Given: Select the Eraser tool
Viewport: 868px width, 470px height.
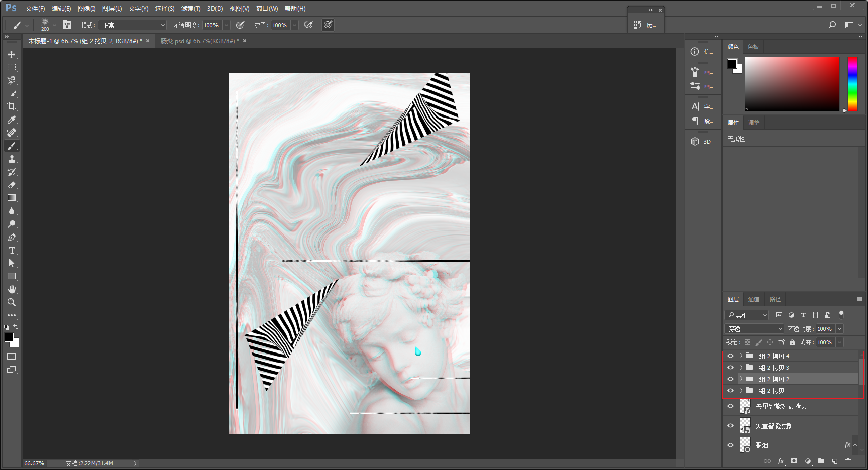Looking at the screenshot, I should (x=12, y=185).
